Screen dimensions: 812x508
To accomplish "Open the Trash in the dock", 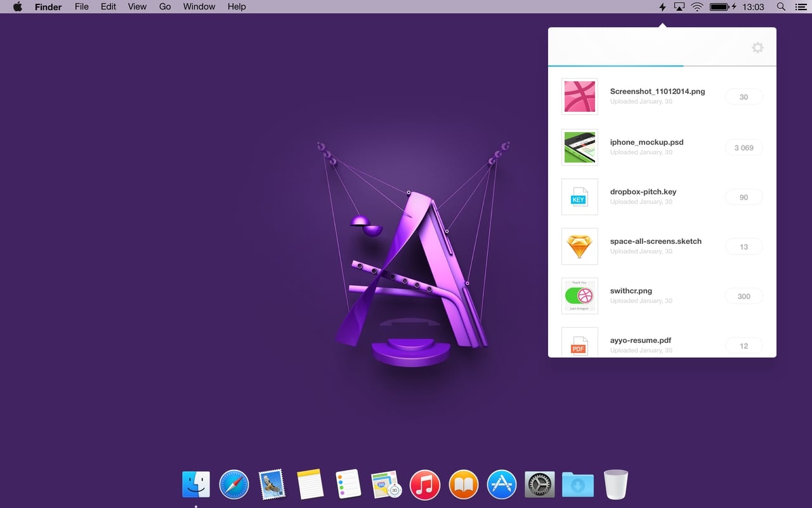I will (x=615, y=485).
